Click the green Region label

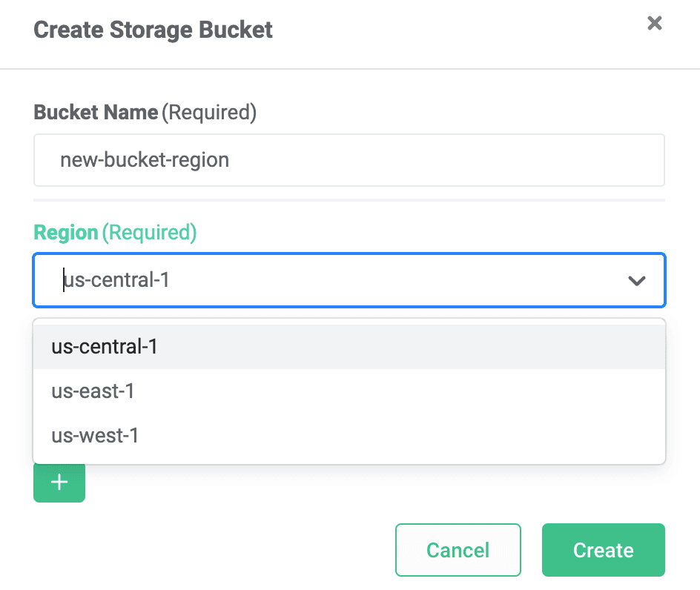pyautogui.click(x=66, y=233)
